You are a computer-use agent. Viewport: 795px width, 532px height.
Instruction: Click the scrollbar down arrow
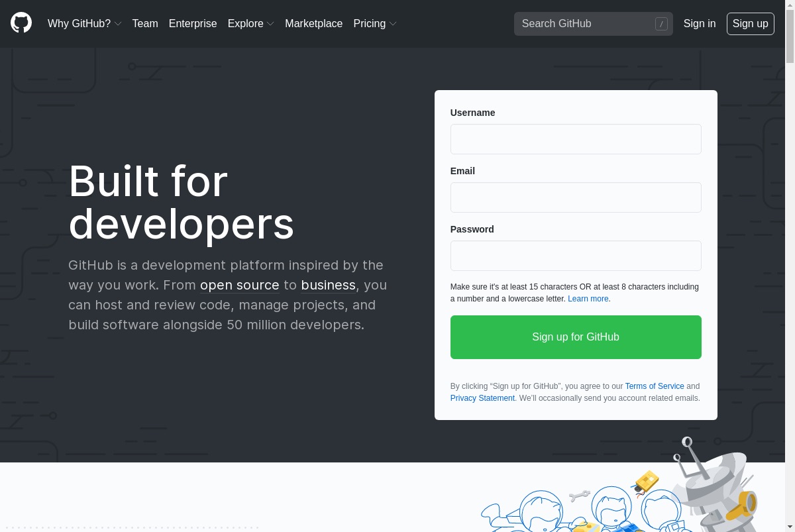pyautogui.click(x=790, y=527)
